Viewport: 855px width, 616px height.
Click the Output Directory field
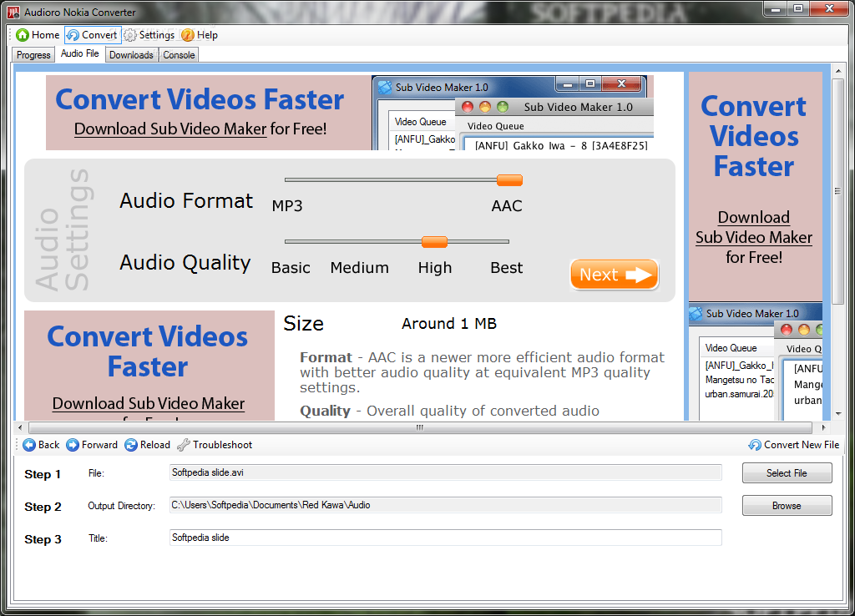click(446, 505)
